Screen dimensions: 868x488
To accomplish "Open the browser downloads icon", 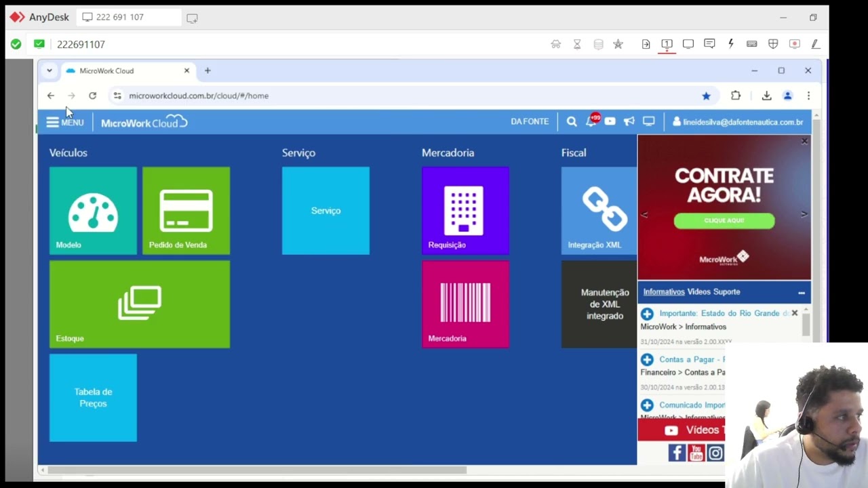I will tap(766, 96).
